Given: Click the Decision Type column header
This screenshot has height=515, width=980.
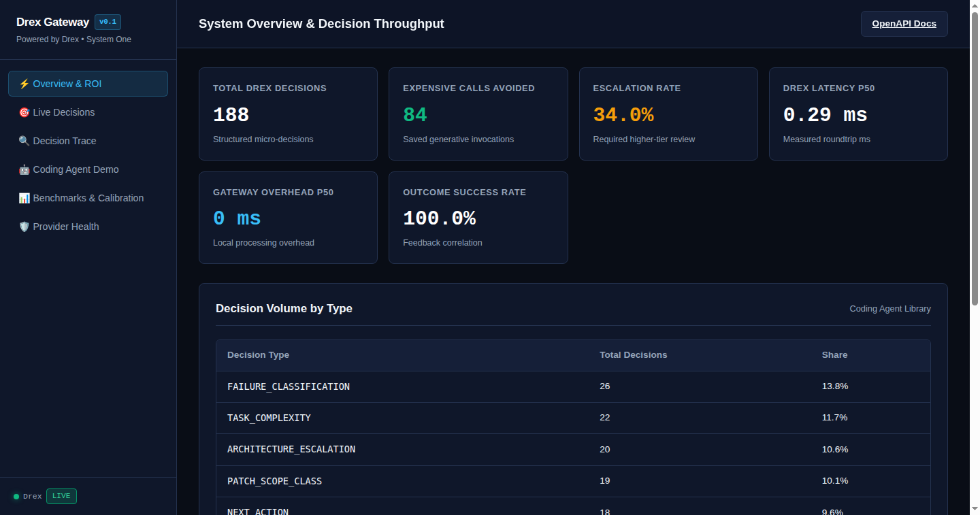Looking at the screenshot, I should pyautogui.click(x=258, y=355).
